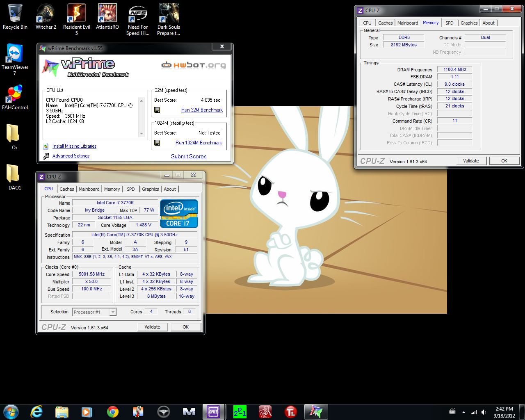Screen dimensions: 525x420
Task: Switch to CPU-Z via taskbar button
Action: (x=214, y=412)
